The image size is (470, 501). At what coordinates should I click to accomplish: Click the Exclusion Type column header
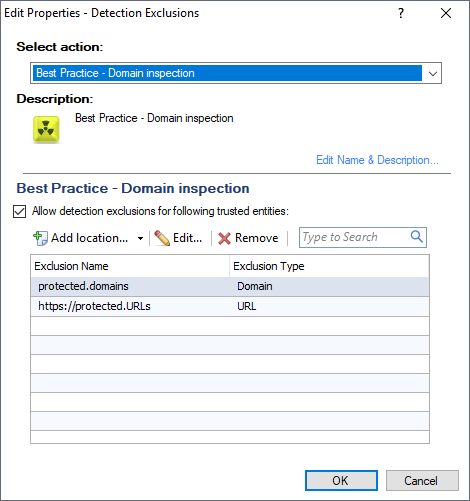329,266
